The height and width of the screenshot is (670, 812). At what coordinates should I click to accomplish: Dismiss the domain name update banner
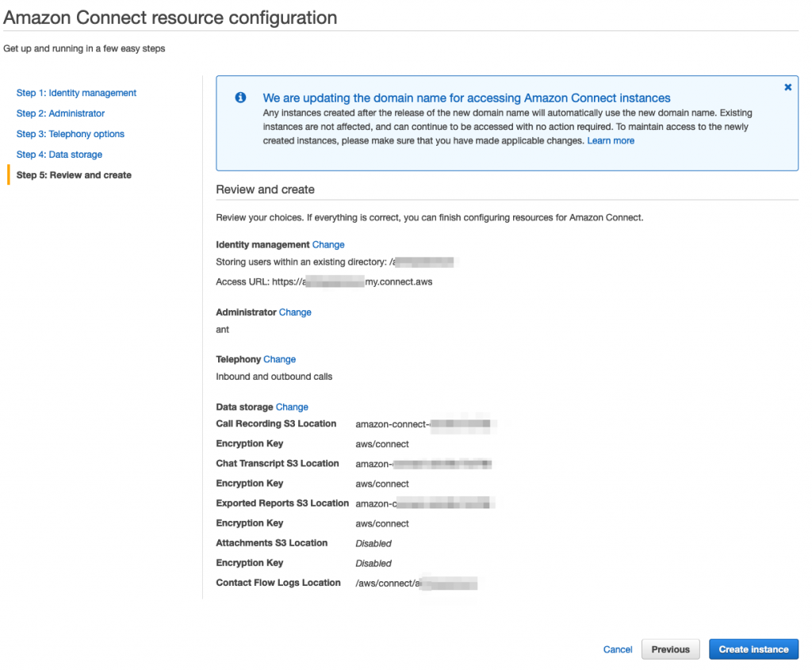pyautogui.click(x=787, y=87)
